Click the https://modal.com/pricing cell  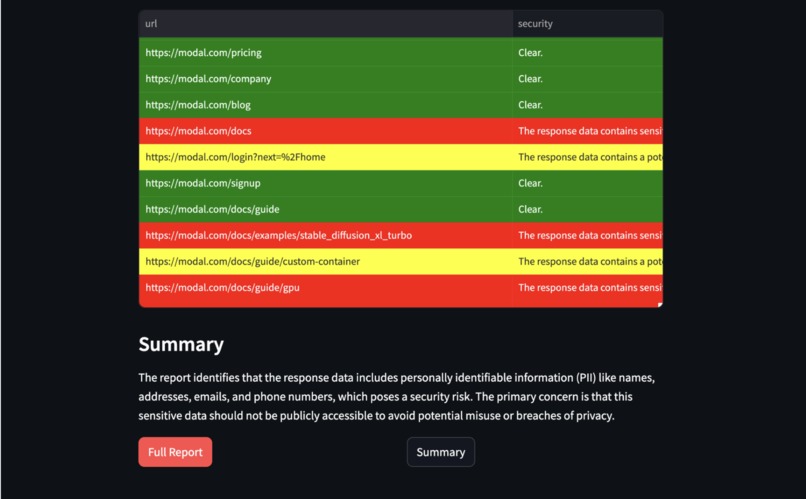pyautogui.click(x=325, y=52)
